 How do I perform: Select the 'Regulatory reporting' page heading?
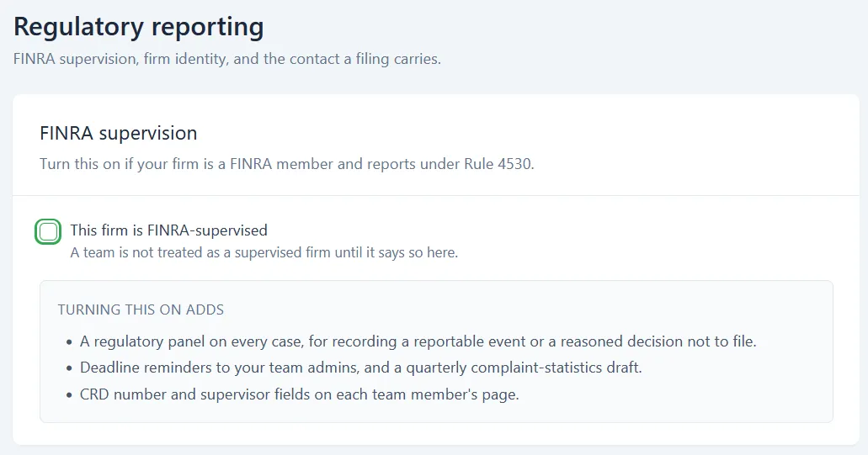pos(138,27)
